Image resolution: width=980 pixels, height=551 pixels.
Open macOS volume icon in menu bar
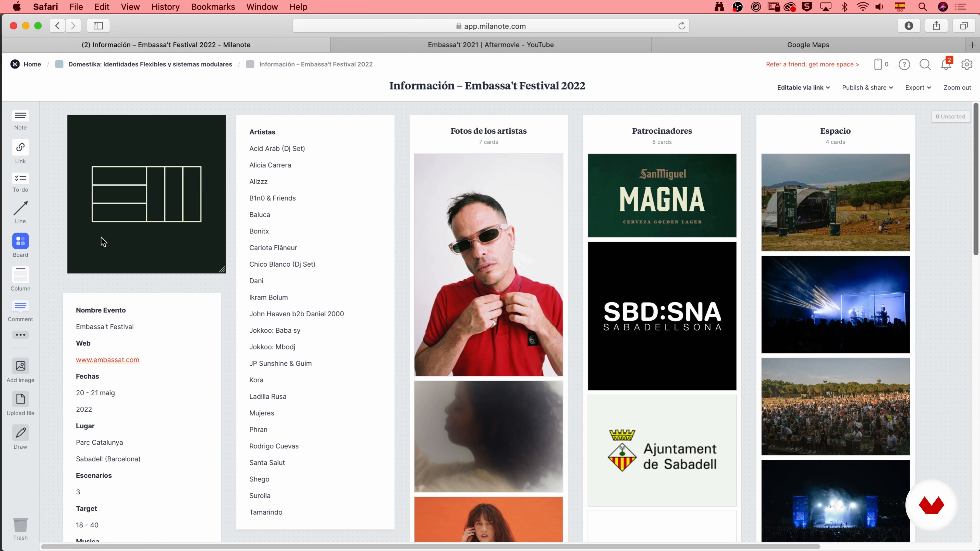click(879, 7)
